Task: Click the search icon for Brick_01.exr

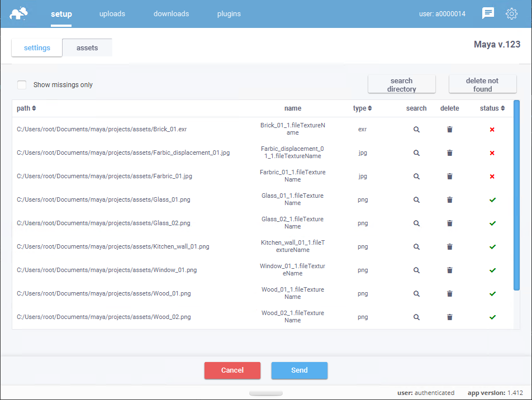Action: (416, 130)
